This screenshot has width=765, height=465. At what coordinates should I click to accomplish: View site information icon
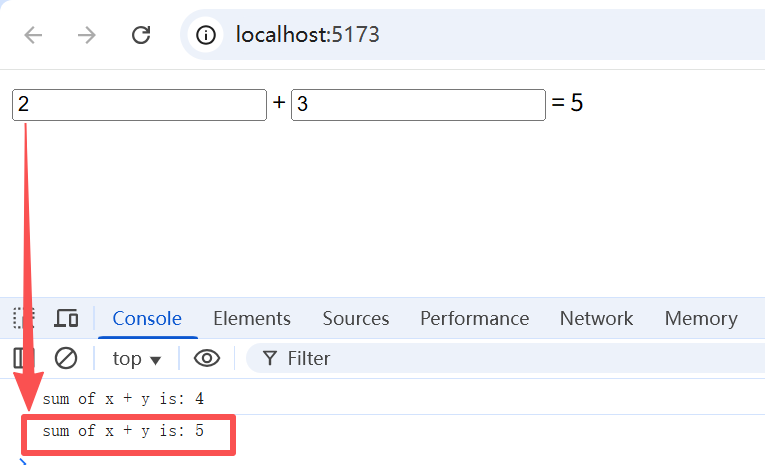[x=206, y=35]
